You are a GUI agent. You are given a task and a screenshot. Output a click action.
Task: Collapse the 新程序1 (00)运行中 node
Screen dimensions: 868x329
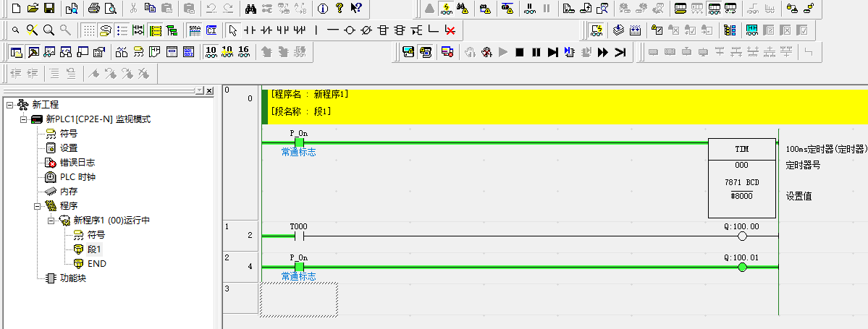tap(51, 221)
